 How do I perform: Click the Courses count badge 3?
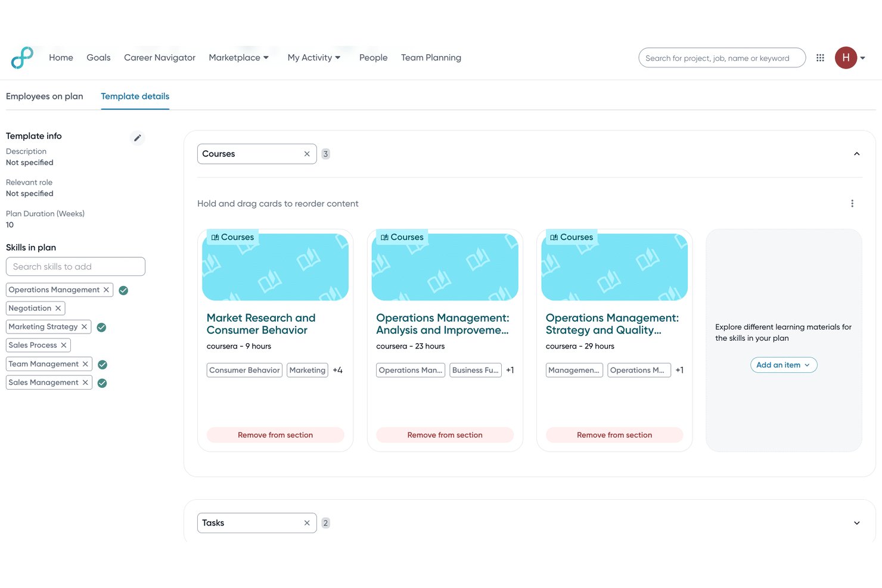(325, 154)
